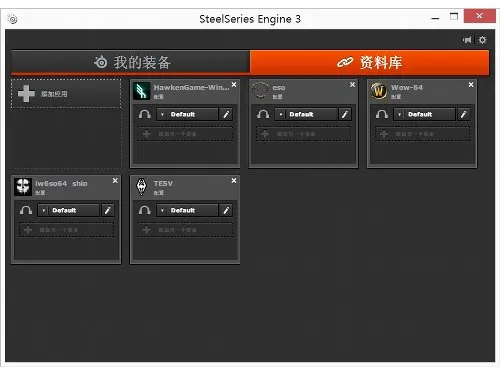
Task: Remove the iw6sp64_ship app card
Action: [115, 180]
